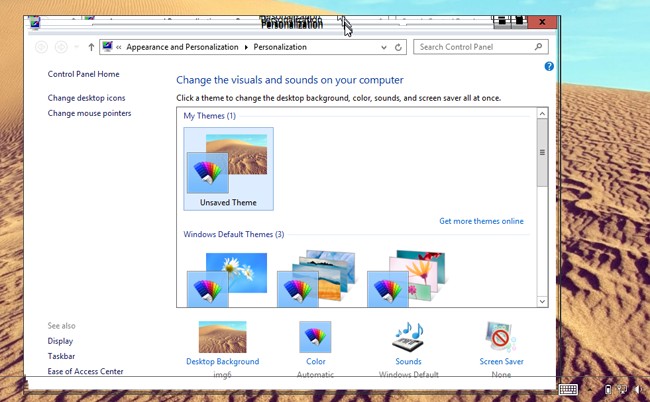Select the Unsaved Theme thumbnail
This screenshot has height=402, width=650.
tap(228, 169)
